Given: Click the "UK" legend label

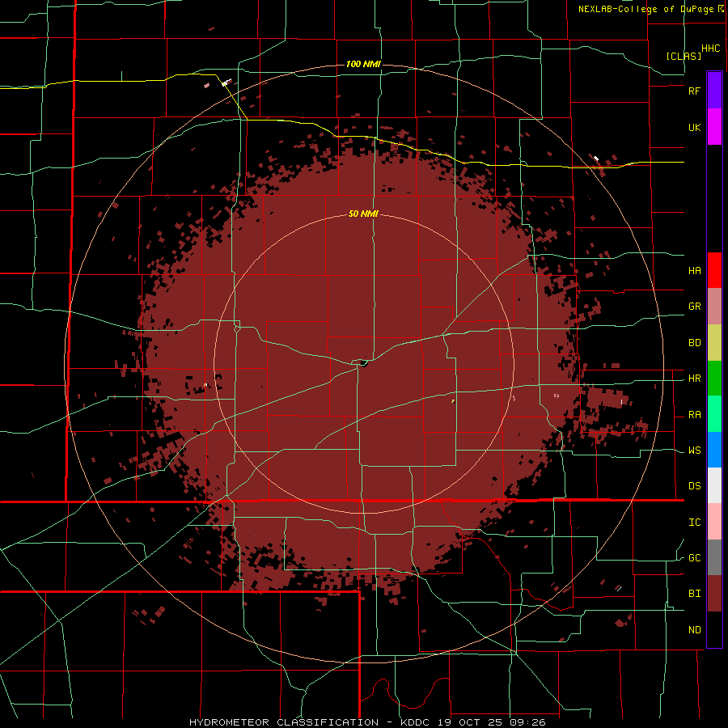Looking at the screenshot, I should pyautogui.click(x=694, y=127).
